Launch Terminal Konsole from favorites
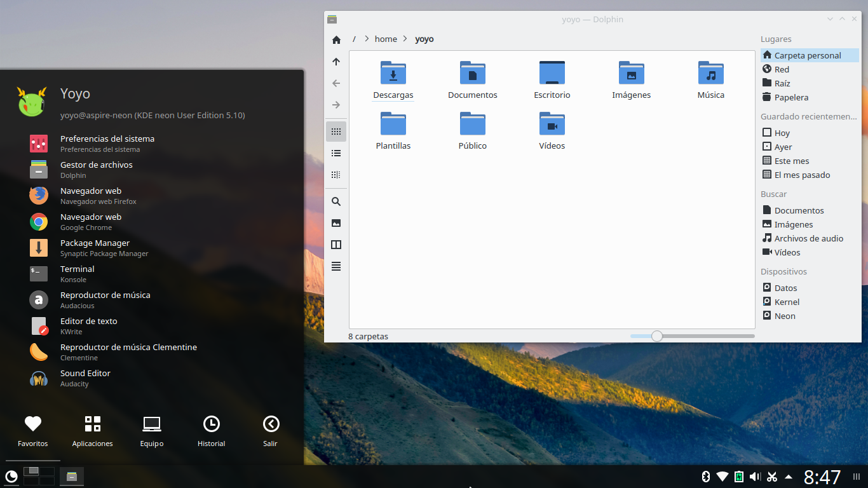 pyautogui.click(x=77, y=274)
